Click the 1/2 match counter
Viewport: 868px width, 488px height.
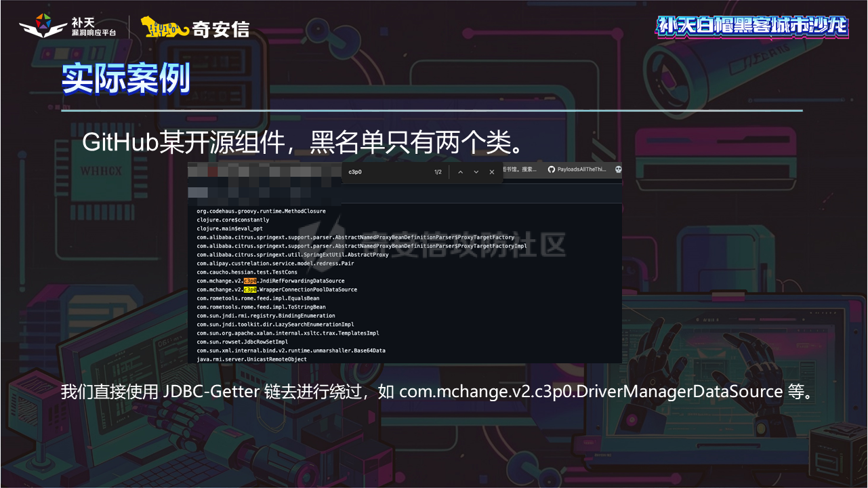click(x=438, y=172)
